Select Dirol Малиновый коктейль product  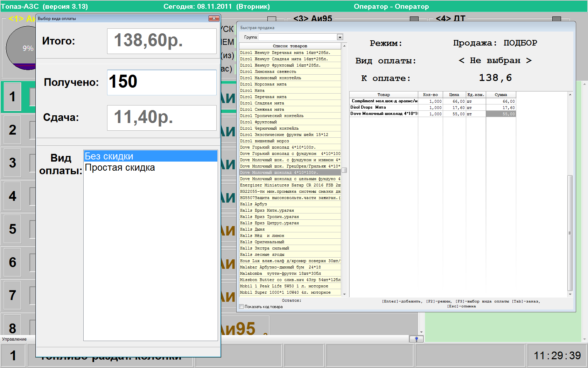[290, 78]
